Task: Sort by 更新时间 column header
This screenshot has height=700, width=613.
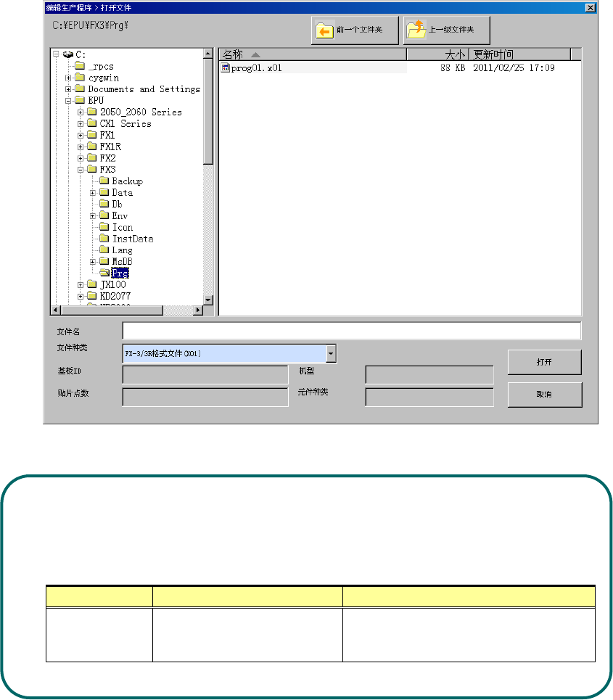Action: pos(520,54)
